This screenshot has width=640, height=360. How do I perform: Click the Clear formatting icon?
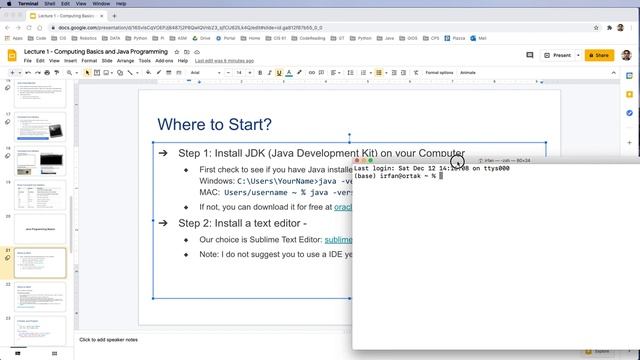416,73
